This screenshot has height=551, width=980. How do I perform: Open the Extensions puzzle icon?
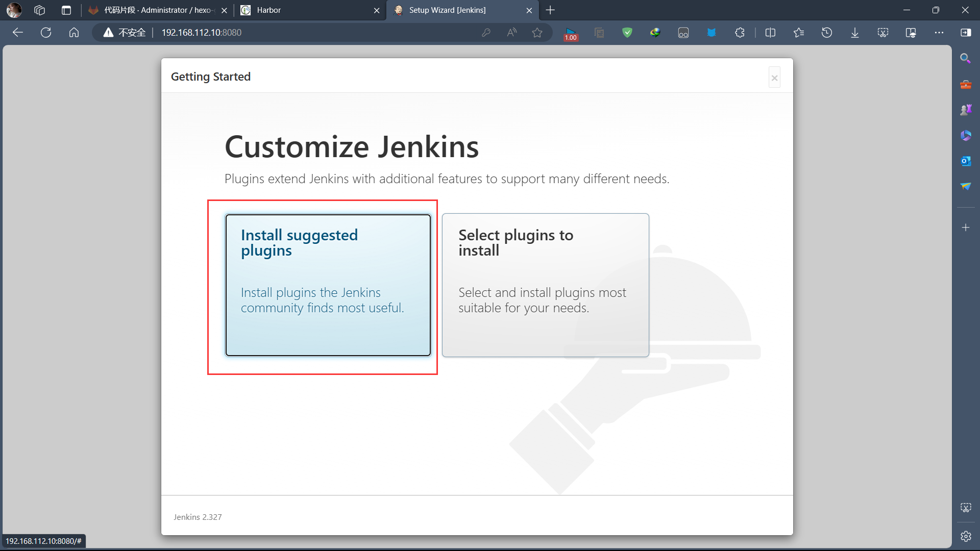[x=740, y=33]
